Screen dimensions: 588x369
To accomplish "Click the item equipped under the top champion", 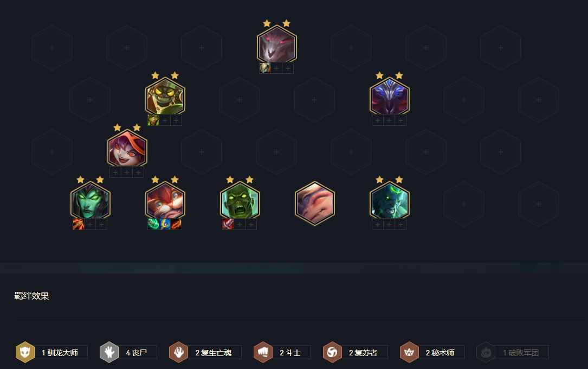I will 265,68.
